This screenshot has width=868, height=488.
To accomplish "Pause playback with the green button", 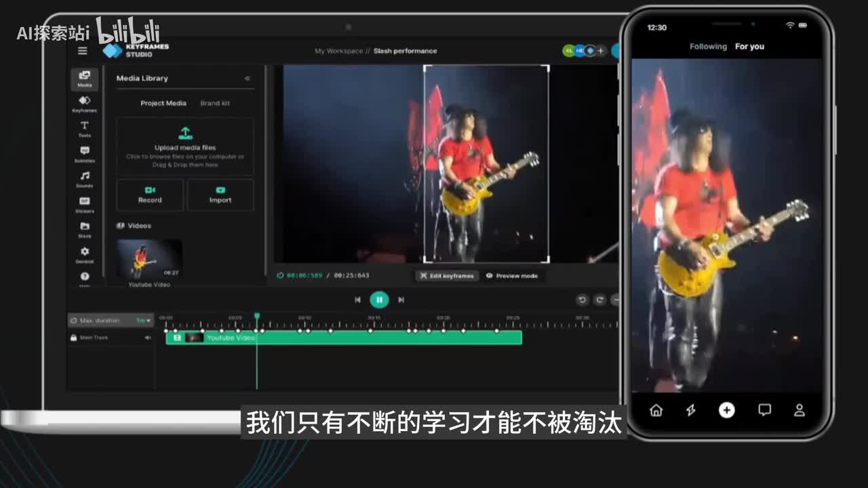I will tap(379, 300).
